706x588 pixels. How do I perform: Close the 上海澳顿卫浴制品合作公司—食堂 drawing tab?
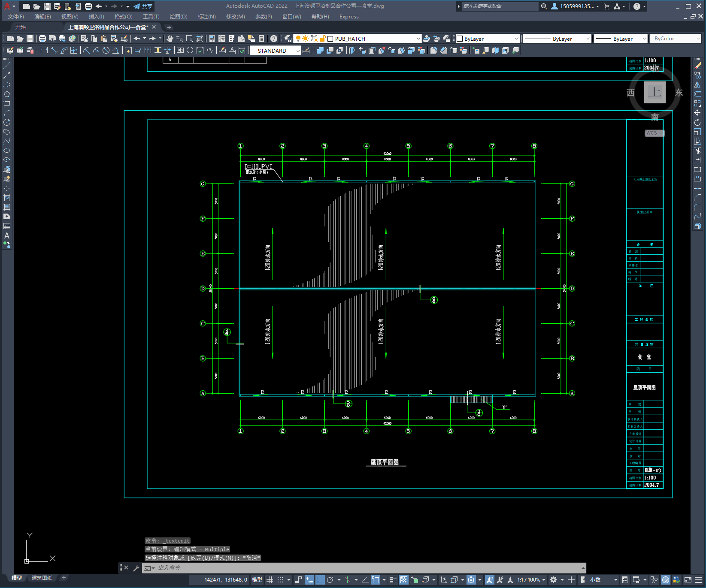tap(154, 27)
